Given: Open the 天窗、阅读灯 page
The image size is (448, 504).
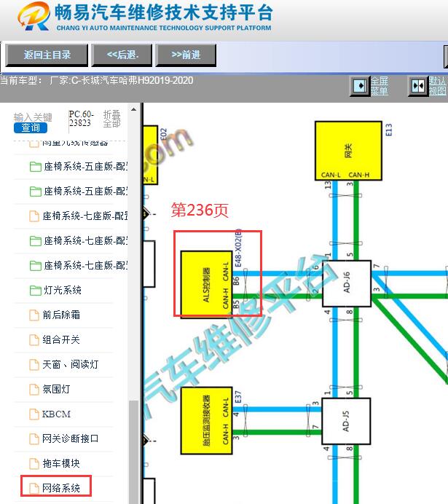Looking at the screenshot, I should click(x=70, y=364).
